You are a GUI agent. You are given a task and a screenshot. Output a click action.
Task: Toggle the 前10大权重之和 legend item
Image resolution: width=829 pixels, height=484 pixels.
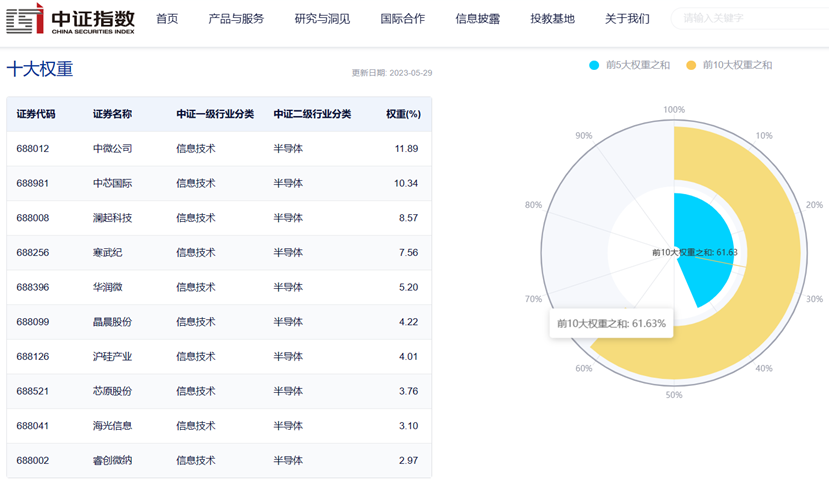[729, 65]
